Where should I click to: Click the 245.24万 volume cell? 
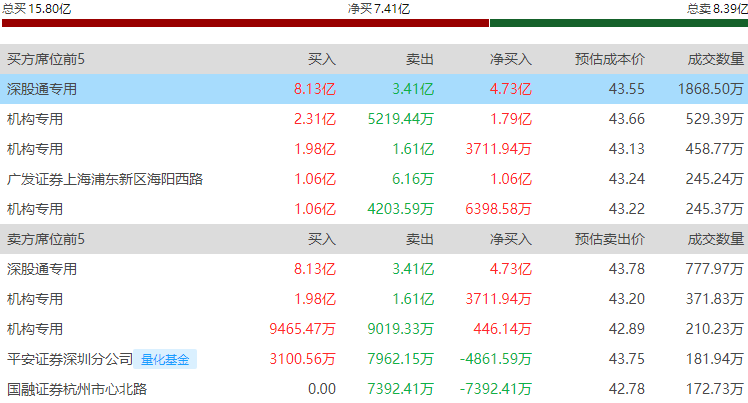(715, 179)
